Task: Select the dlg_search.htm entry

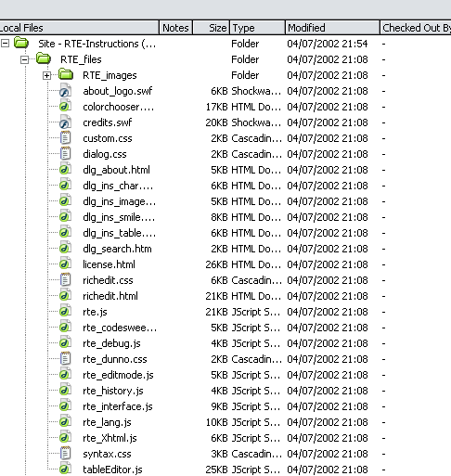Action: 117,249
